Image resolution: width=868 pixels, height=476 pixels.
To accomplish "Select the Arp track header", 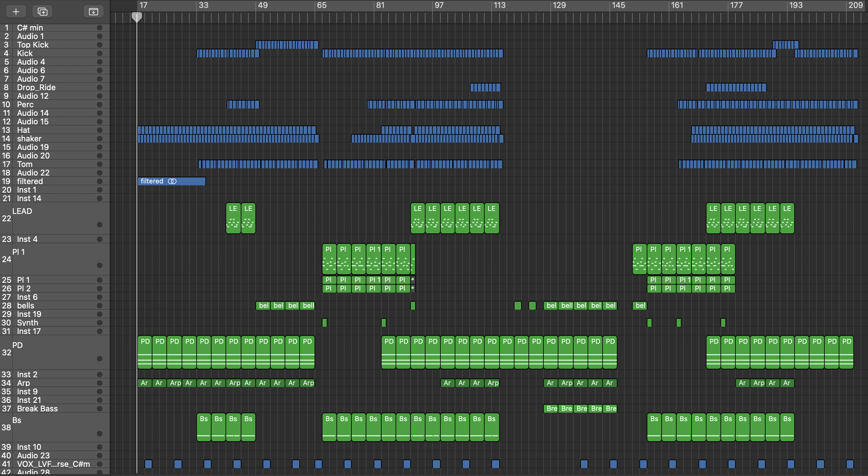I will (55, 383).
